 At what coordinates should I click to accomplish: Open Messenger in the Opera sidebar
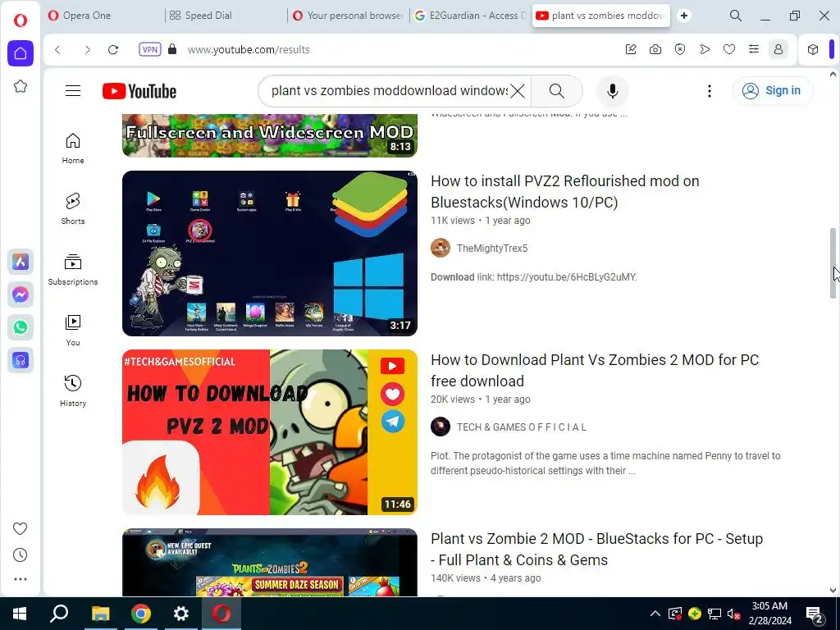coord(21,294)
